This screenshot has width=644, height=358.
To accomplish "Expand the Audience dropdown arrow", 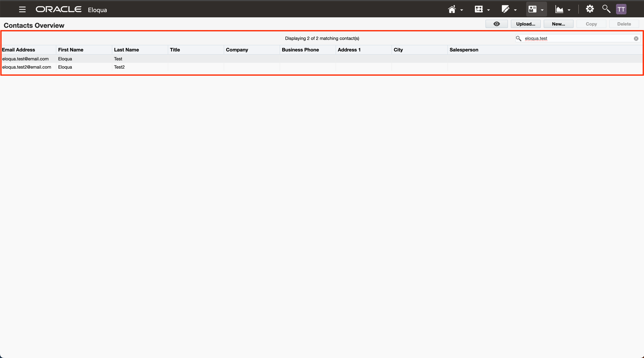I will coord(542,10).
